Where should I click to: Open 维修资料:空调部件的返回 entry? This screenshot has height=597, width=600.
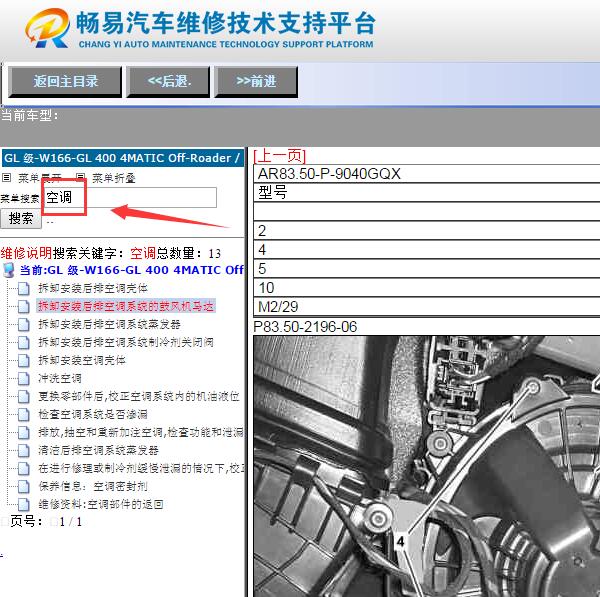pyautogui.click(x=101, y=504)
